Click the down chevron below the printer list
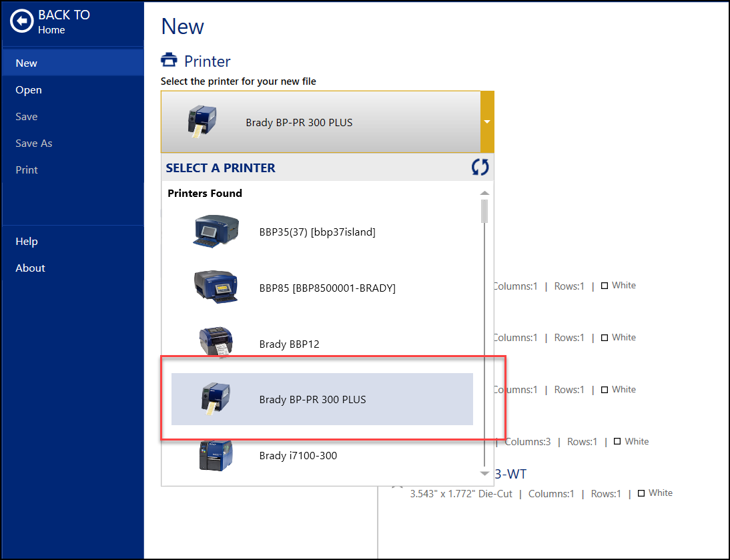The width and height of the screenshot is (730, 560). [x=484, y=474]
